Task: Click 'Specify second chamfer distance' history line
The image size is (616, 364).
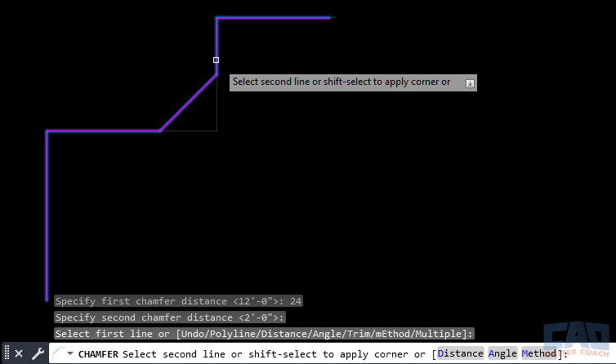Action: pos(170,317)
